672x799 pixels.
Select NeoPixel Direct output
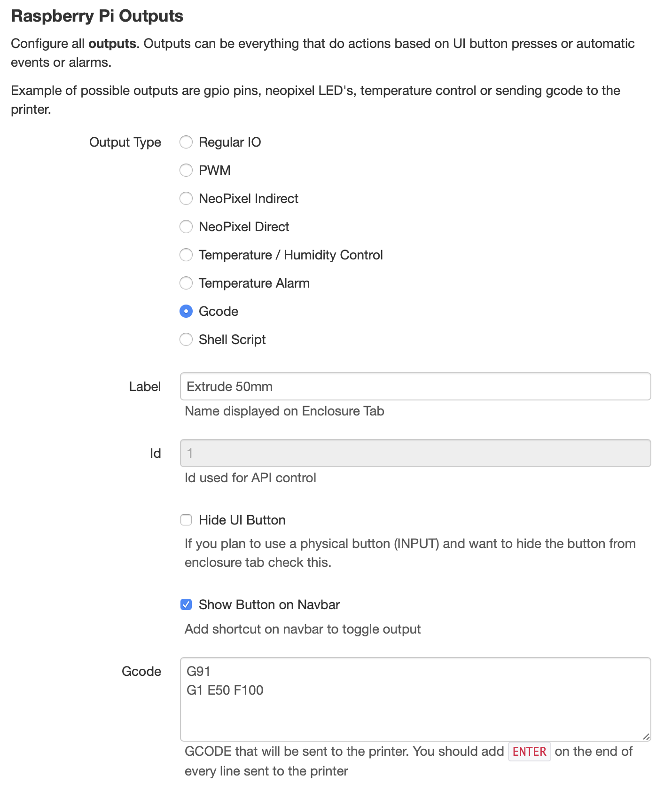coord(186,227)
